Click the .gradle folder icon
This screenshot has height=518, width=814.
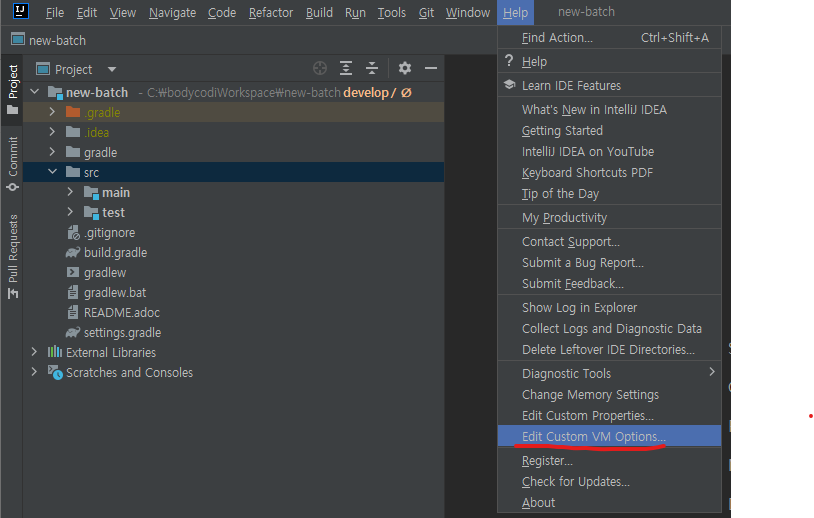click(x=73, y=112)
